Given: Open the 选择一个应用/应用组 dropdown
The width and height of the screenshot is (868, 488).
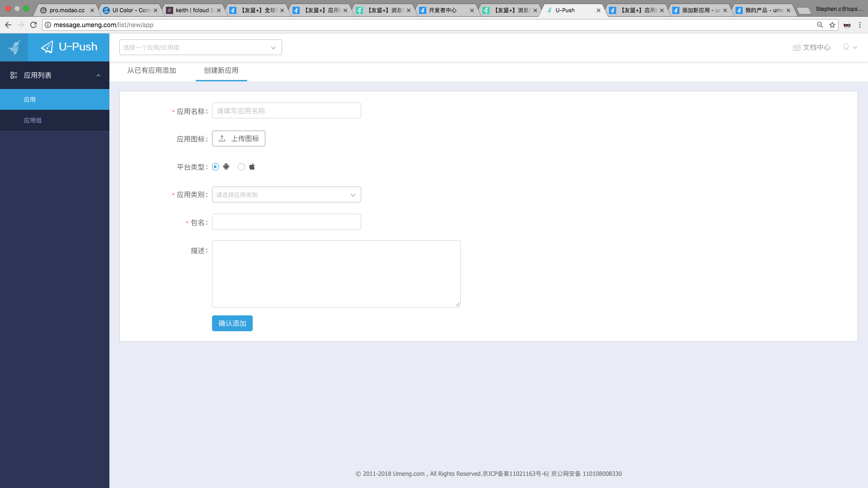Looking at the screenshot, I should coord(200,47).
